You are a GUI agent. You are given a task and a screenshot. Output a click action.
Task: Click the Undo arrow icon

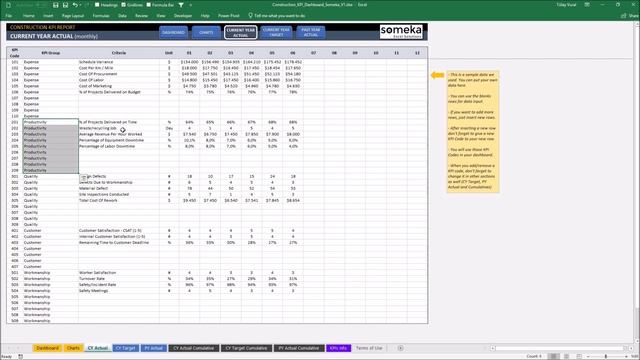point(75,5)
